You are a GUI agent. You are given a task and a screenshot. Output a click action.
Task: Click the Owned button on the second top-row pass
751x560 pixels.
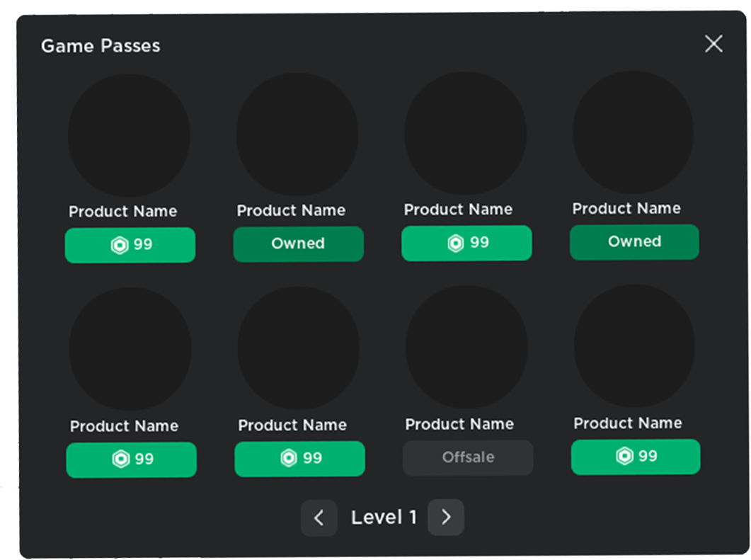pyautogui.click(x=299, y=244)
